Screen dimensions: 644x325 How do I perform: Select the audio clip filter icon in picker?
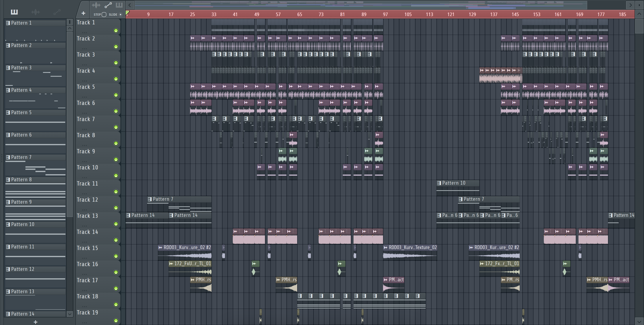click(36, 12)
